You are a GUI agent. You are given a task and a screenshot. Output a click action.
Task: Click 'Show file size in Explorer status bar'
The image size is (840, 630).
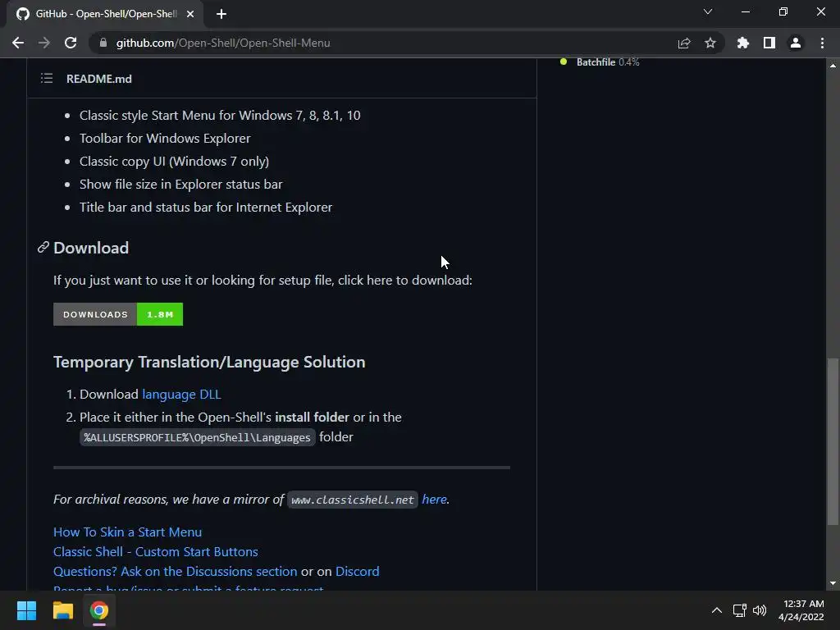click(181, 185)
